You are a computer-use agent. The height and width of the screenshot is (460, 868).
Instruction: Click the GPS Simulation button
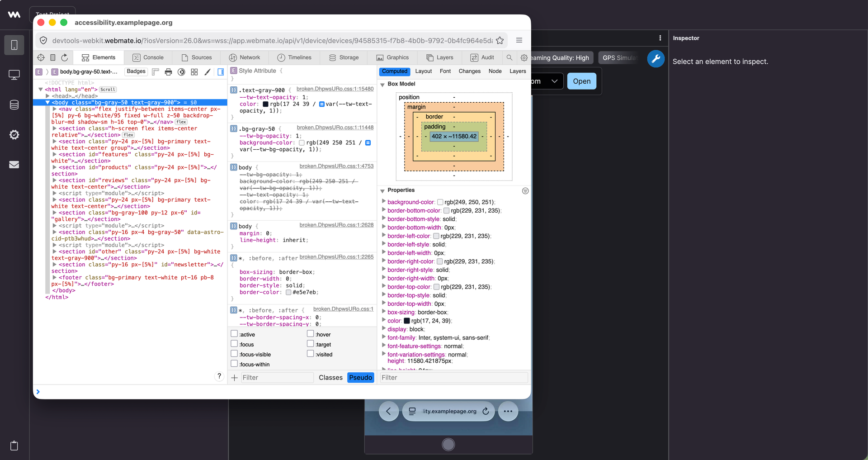click(x=619, y=58)
